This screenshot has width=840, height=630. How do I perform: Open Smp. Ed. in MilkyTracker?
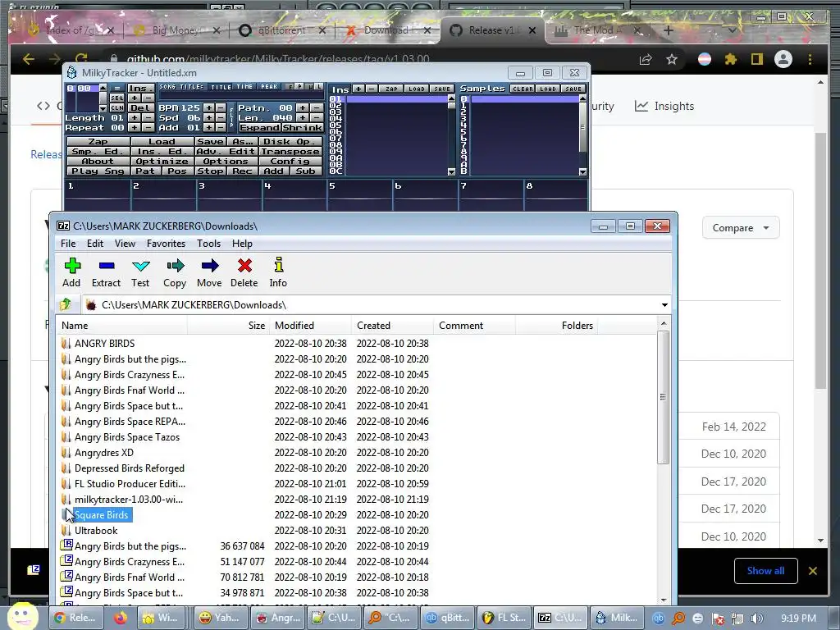coord(98,152)
